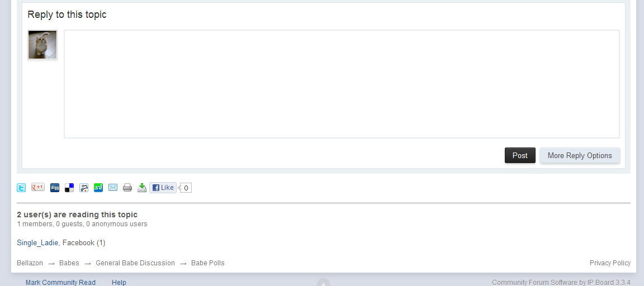The width and height of the screenshot is (644, 286).
Task: Click the Google +1 share icon
Action: tap(38, 187)
